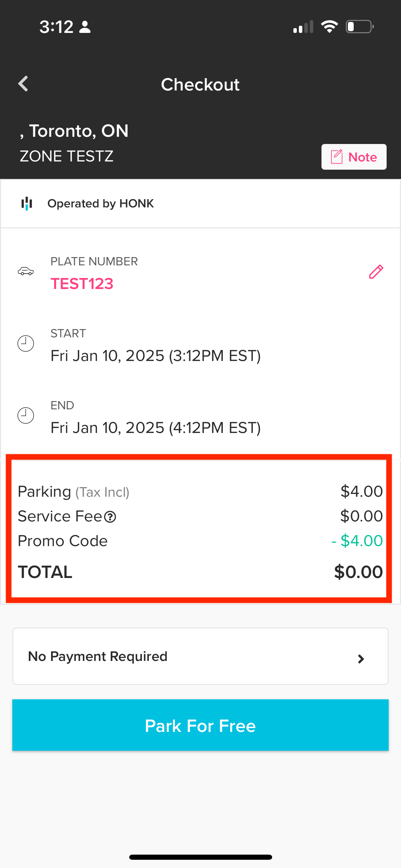Tap the Wi-Fi status icon
The image size is (401, 868).
pyautogui.click(x=329, y=27)
